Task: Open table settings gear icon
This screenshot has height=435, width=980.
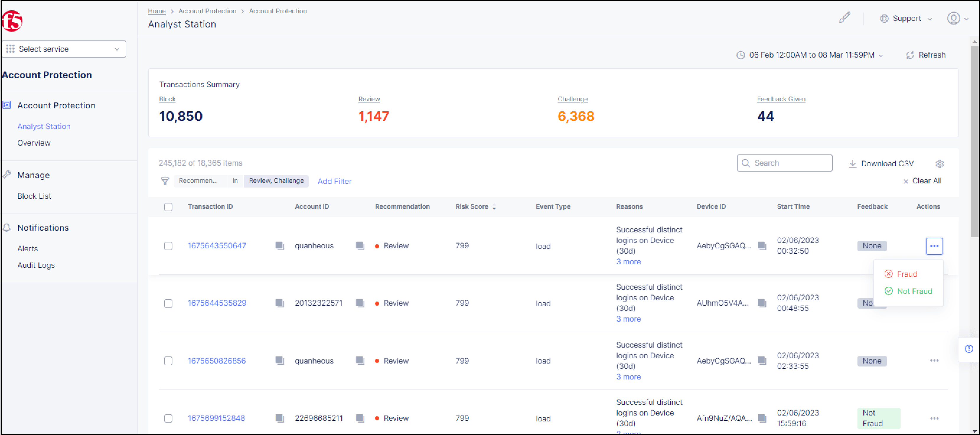Action: coord(939,164)
